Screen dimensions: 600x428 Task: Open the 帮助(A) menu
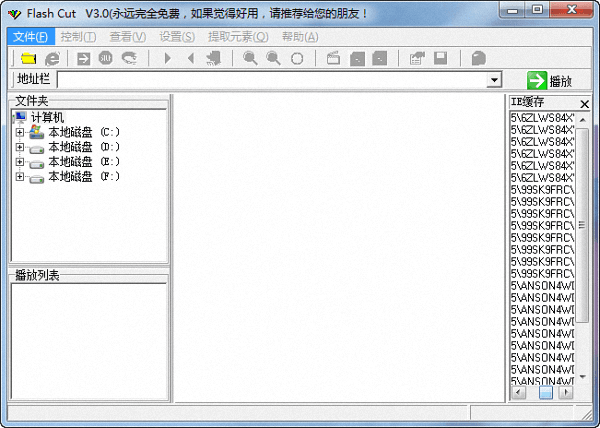tap(300, 37)
